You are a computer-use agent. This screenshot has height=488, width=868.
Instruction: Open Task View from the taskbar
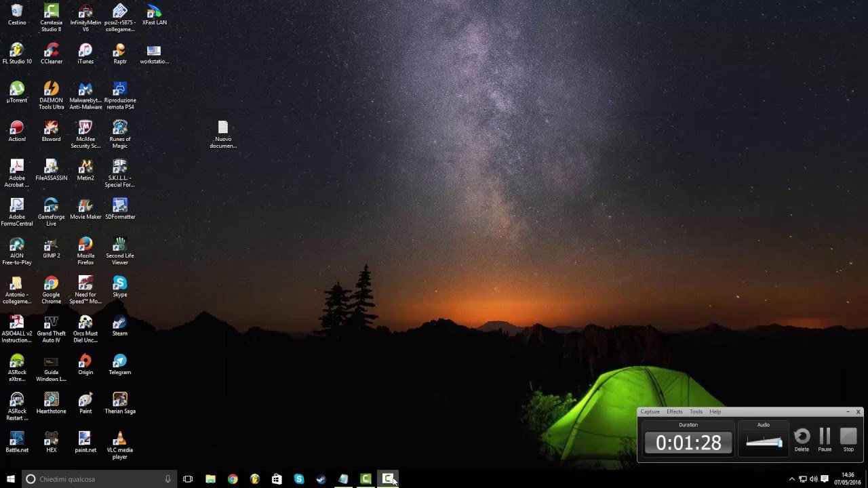click(188, 479)
